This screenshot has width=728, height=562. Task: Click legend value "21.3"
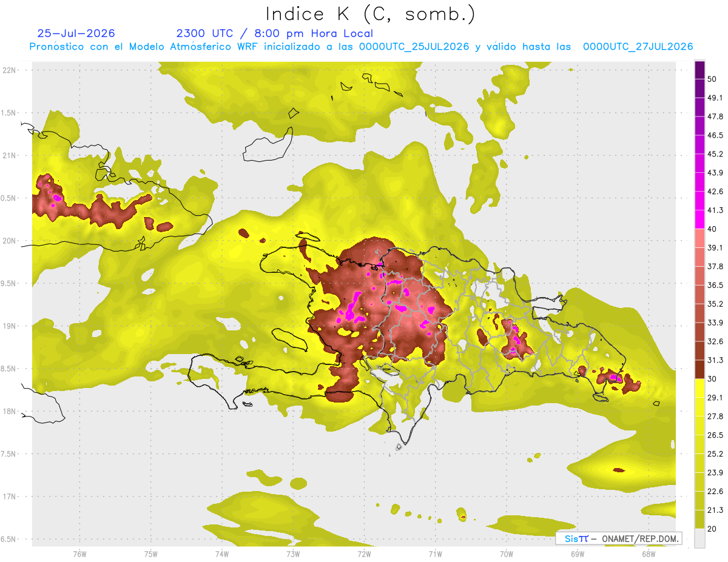715,510
